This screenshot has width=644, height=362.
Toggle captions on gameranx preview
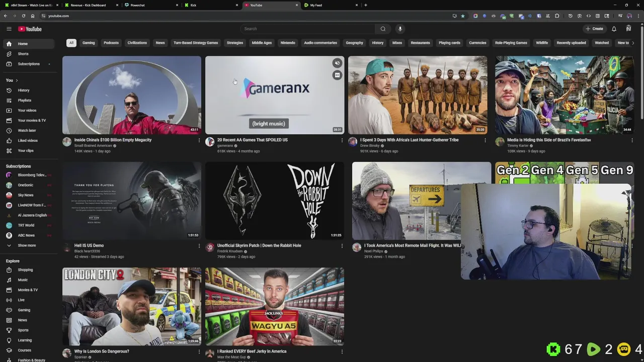[337, 75]
